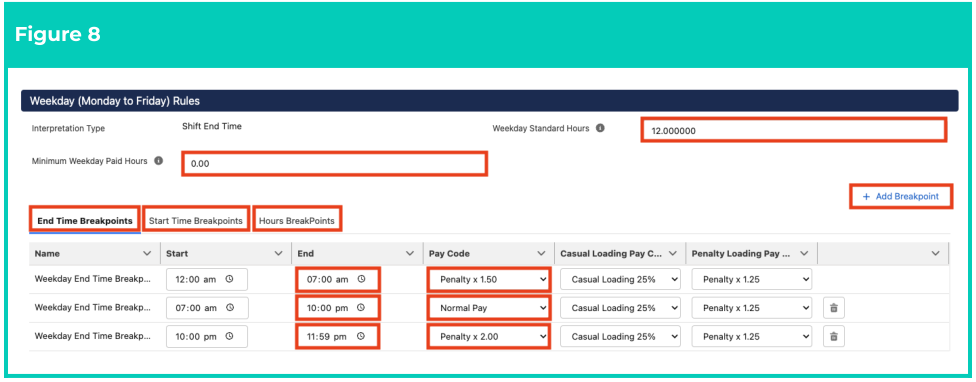Click Minimum Weekday Paid Hours field showing 0.00
This screenshot has width=976, height=382.
point(334,163)
